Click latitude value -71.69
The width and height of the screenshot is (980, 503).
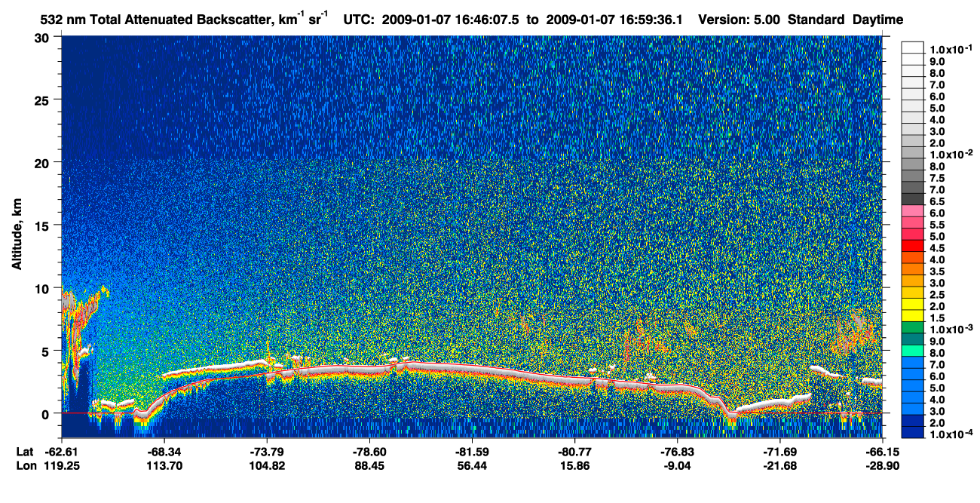779,451
